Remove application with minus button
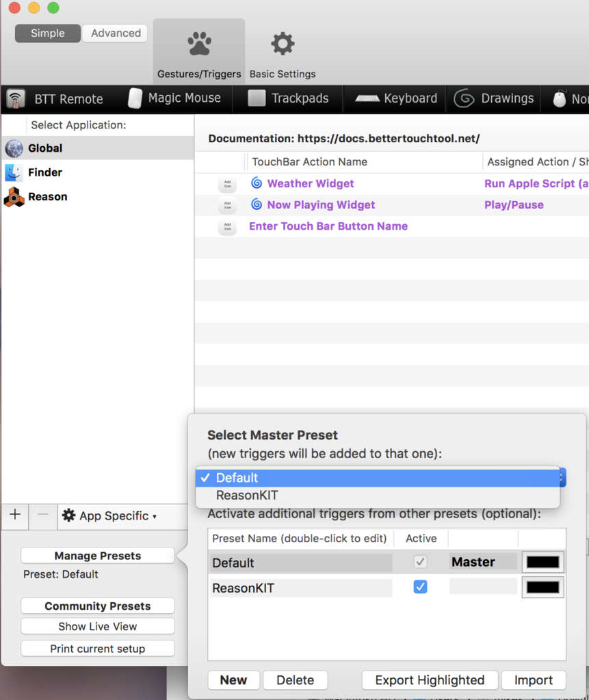The image size is (589, 700). [43, 515]
